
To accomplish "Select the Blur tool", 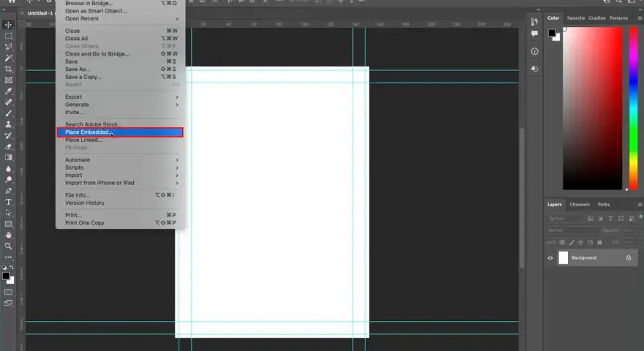I will click(x=8, y=169).
